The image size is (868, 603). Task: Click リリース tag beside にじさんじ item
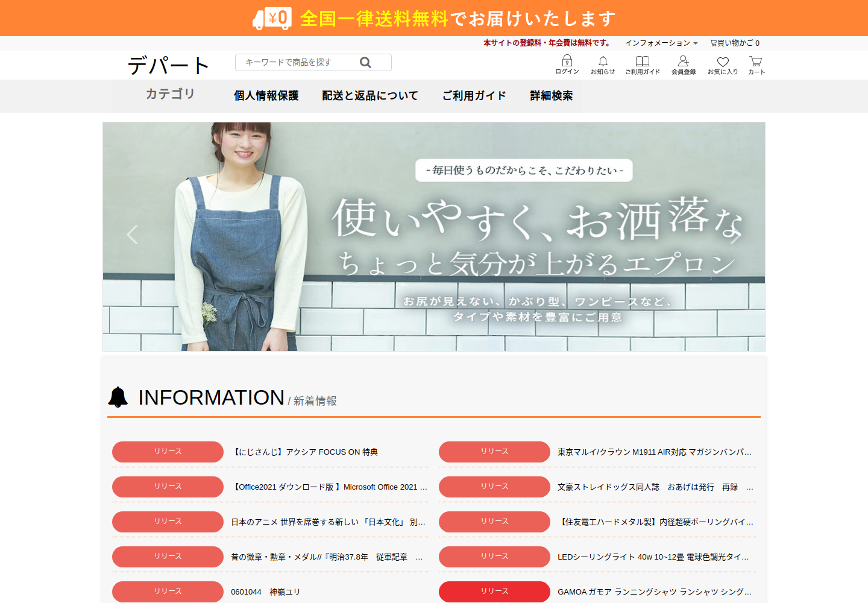coord(168,452)
